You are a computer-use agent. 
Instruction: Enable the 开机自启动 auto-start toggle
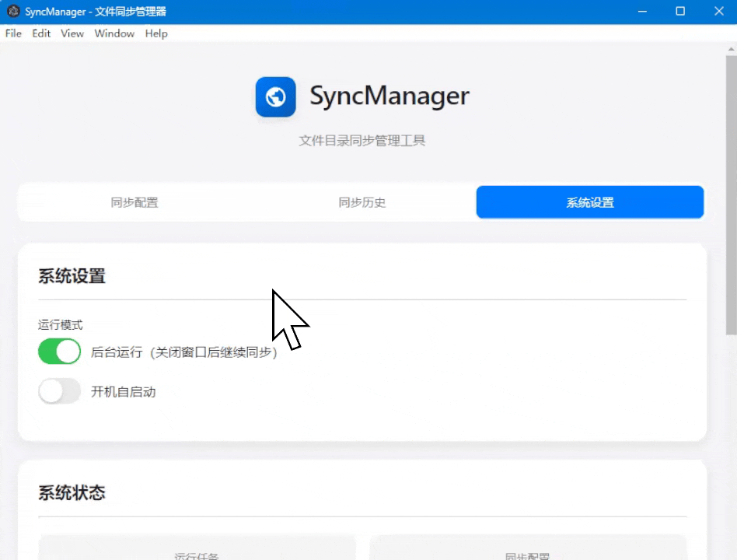(x=59, y=391)
